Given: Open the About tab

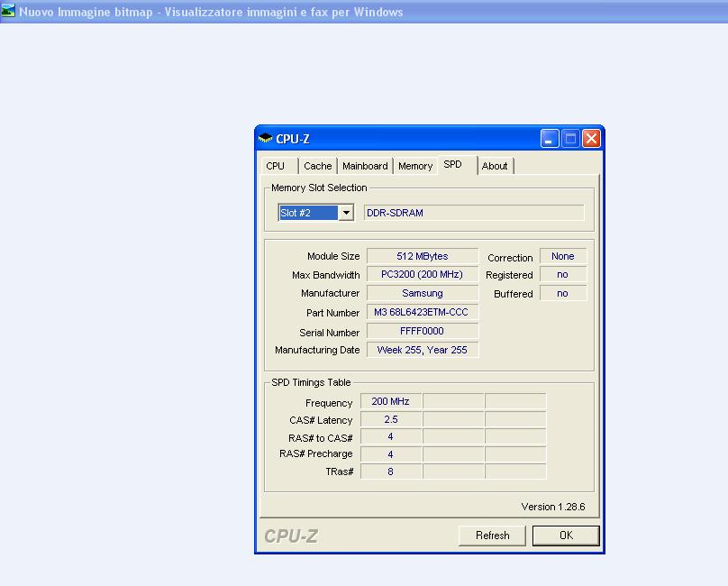Looking at the screenshot, I should (x=495, y=166).
